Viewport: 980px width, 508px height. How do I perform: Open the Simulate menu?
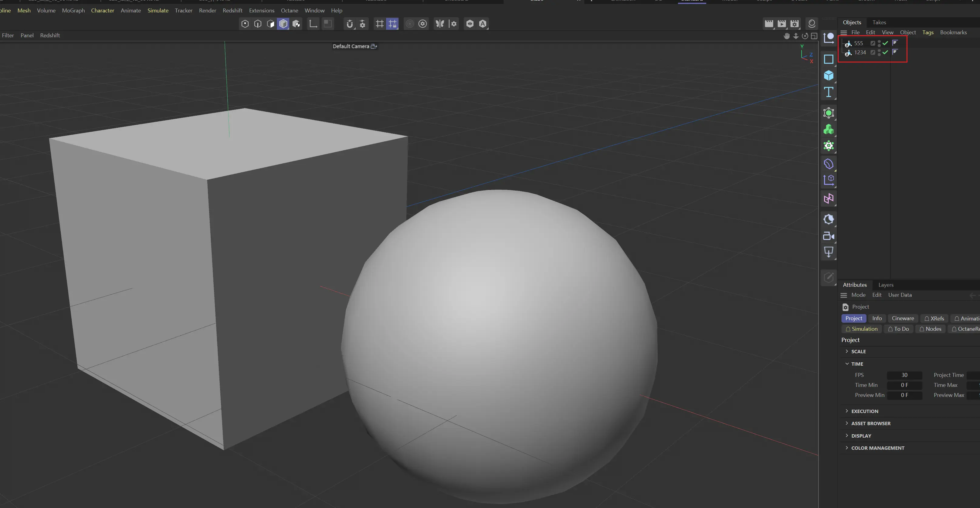coord(158,11)
